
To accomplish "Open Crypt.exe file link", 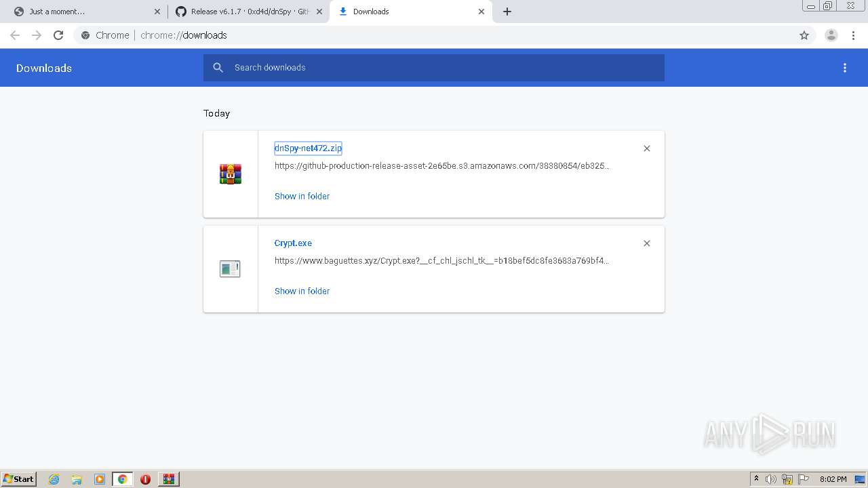I will tap(293, 243).
